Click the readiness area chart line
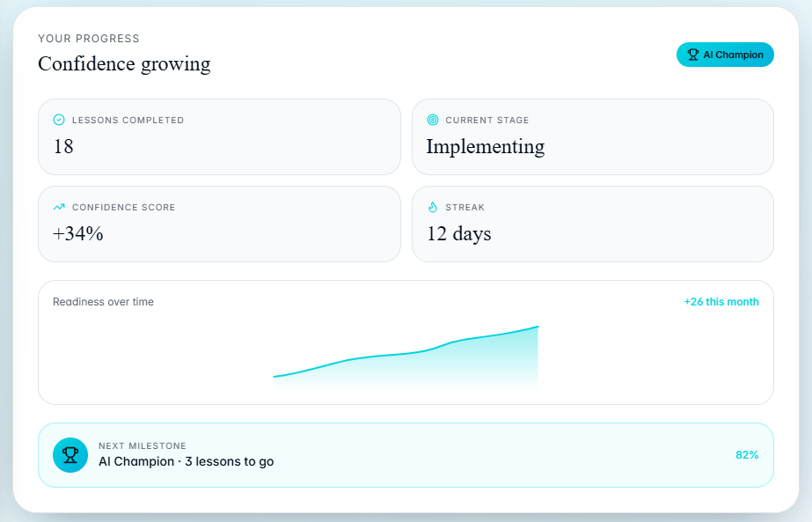The width and height of the screenshot is (812, 522). pyautogui.click(x=406, y=354)
